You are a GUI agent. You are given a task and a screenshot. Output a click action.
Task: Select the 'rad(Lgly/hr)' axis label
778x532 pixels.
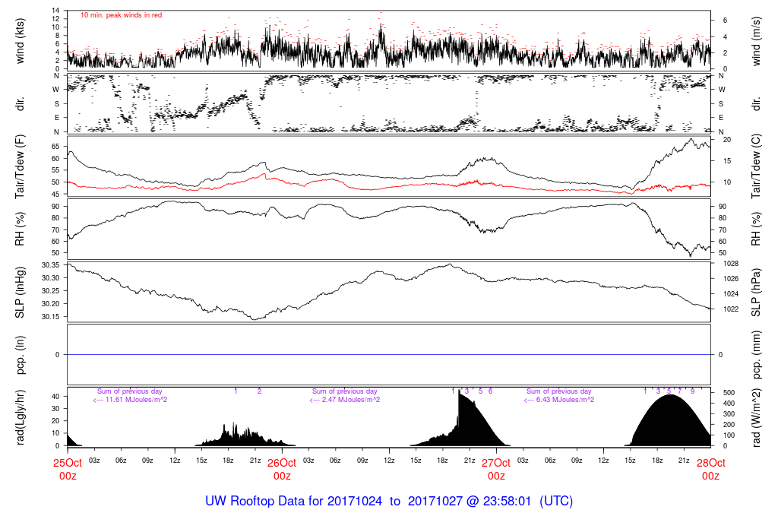pyautogui.click(x=20, y=417)
